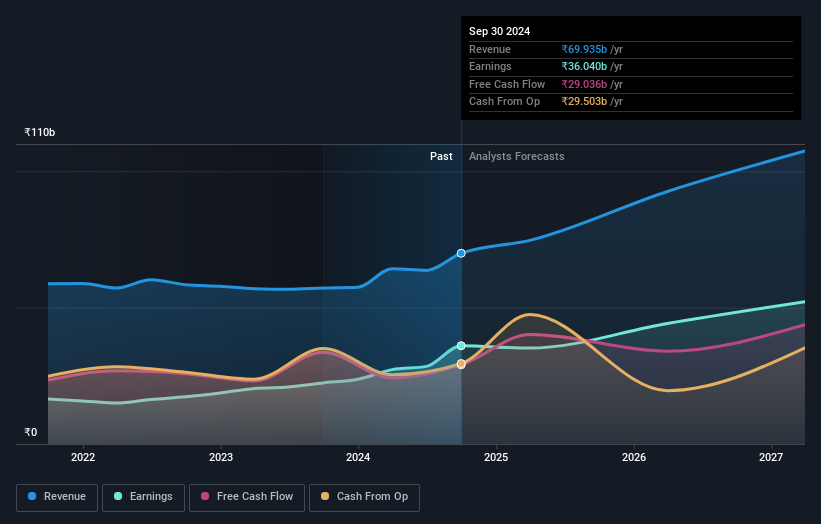The height and width of the screenshot is (524, 821).
Task: Click the Past section label
Action: click(x=441, y=157)
